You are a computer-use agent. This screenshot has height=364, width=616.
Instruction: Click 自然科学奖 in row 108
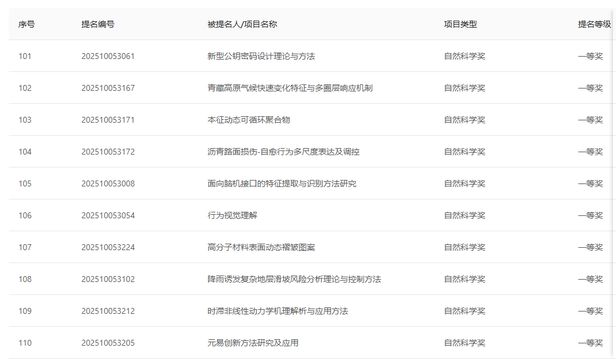(x=464, y=279)
